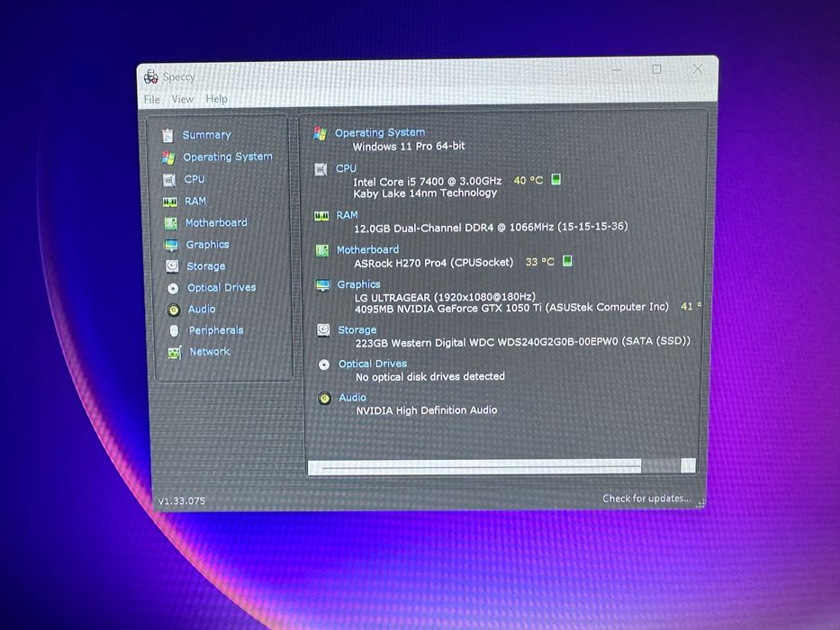Click the green motherboard temperature indicator icon
840x630 pixels.
567,260
